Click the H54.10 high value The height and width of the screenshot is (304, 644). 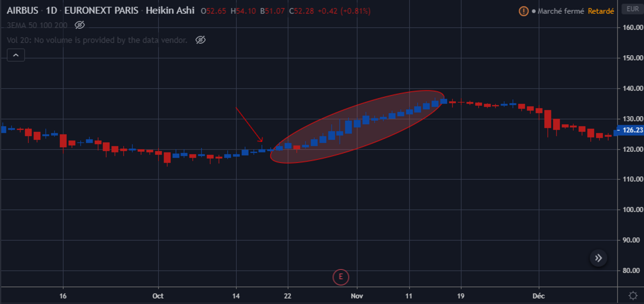(x=243, y=11)
